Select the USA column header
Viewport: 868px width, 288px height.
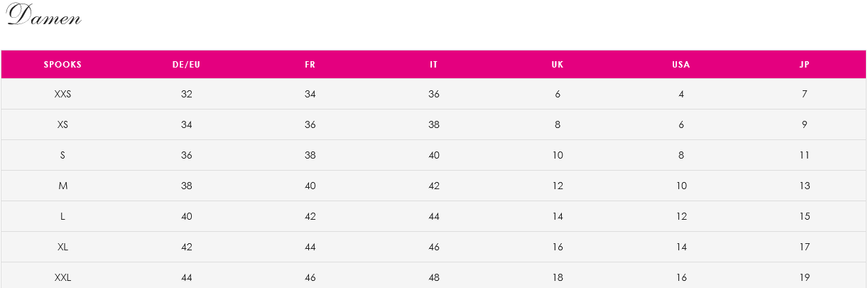click(x=681, y=64)
